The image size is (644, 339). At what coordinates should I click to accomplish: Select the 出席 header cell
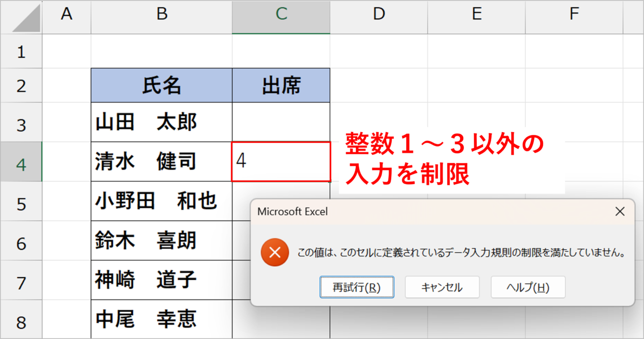[281, 85]
